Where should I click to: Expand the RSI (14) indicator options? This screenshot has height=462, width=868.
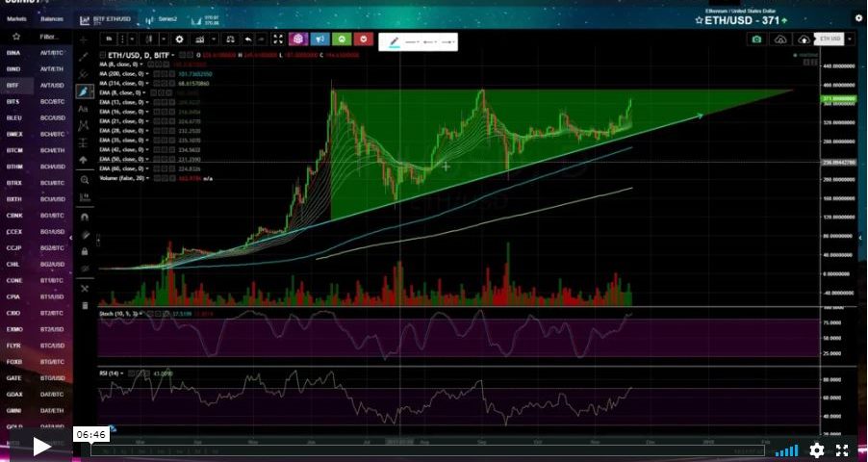122,372
